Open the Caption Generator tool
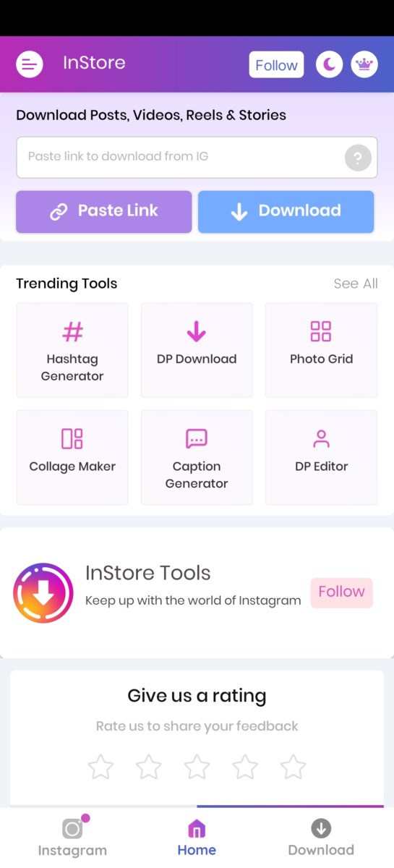The image size is (394, 868). pos(197,457)
